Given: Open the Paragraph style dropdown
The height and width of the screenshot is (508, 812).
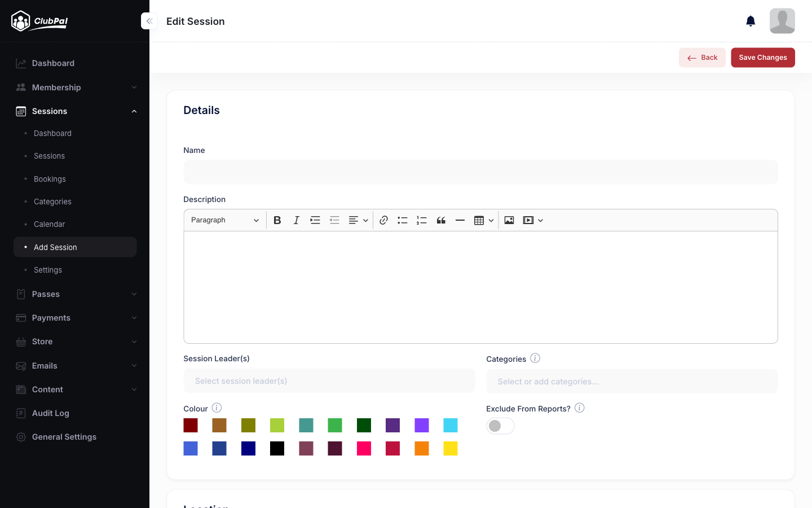Looking at the screenshot, I should [x=224, y=220].
